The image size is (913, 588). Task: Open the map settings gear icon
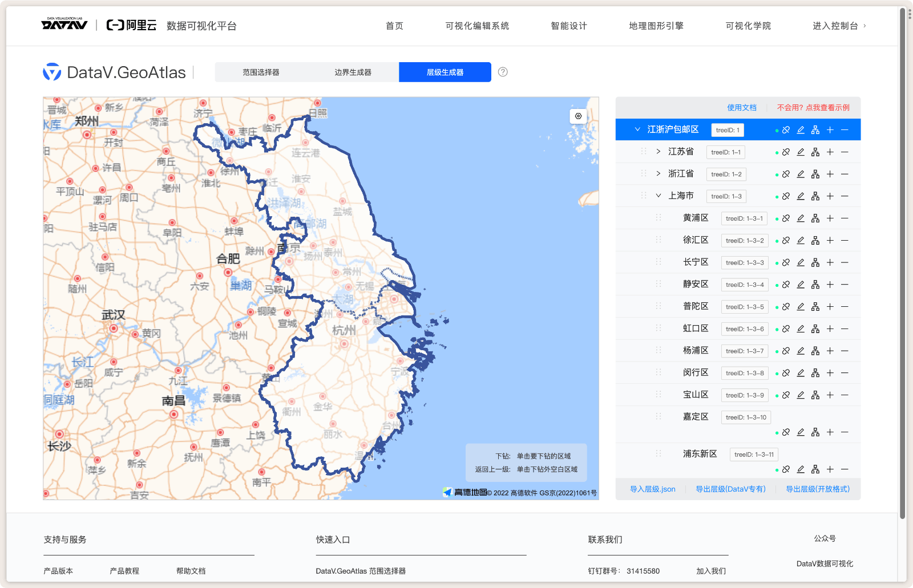coord(578,116)
